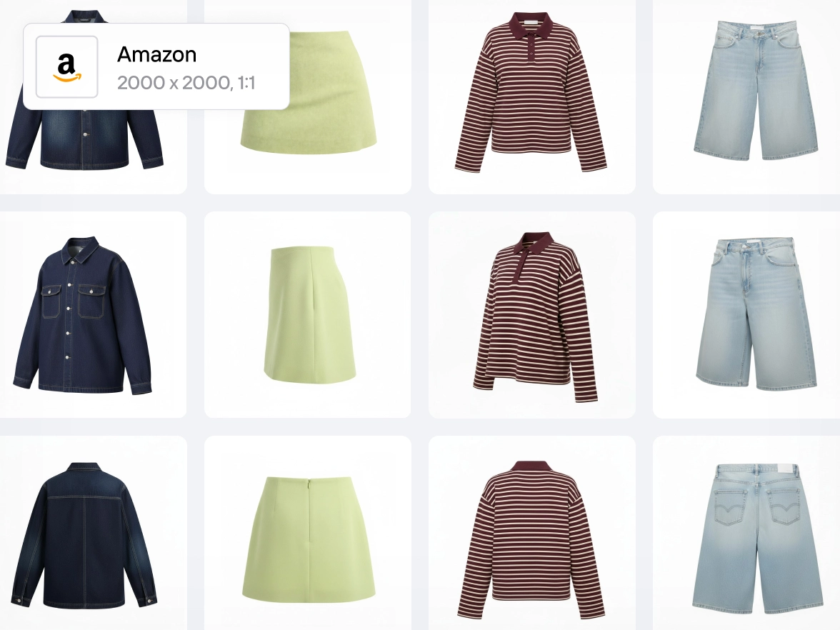840x630 pixels.
Task: Select the green skirt front view thumbnail
Action: (307, 97)
